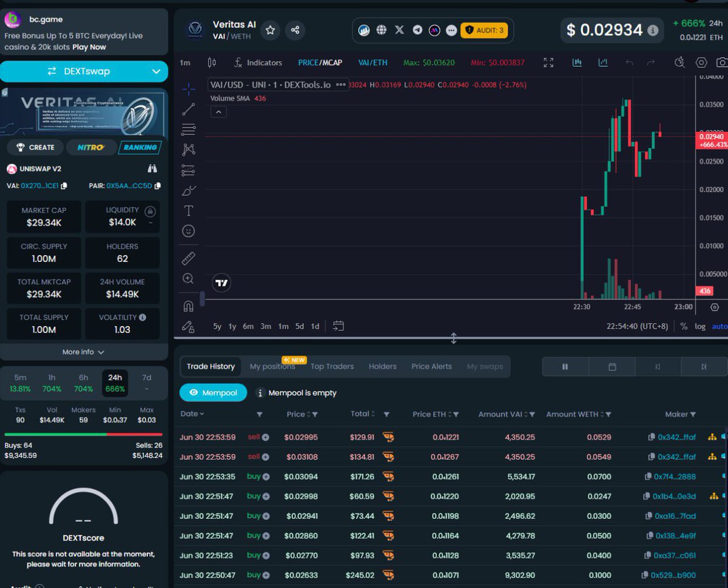Set chart range to 5y

(217, 326)
